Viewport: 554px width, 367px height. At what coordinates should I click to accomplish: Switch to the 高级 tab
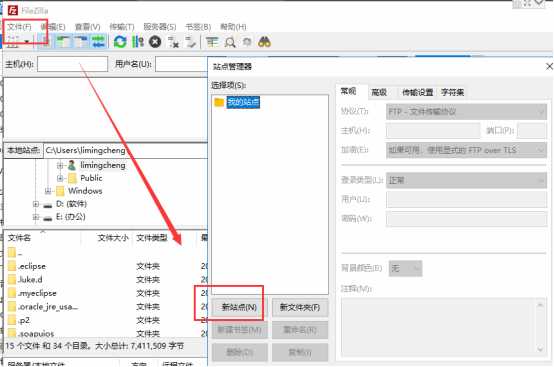coord(379,93)
